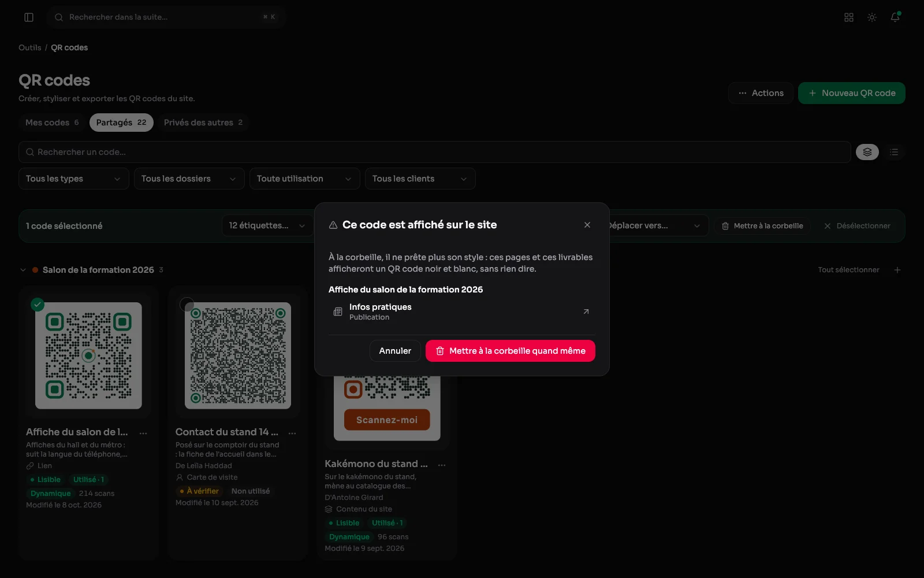Open the 12 étiquettes dropdown

point(267,225)
